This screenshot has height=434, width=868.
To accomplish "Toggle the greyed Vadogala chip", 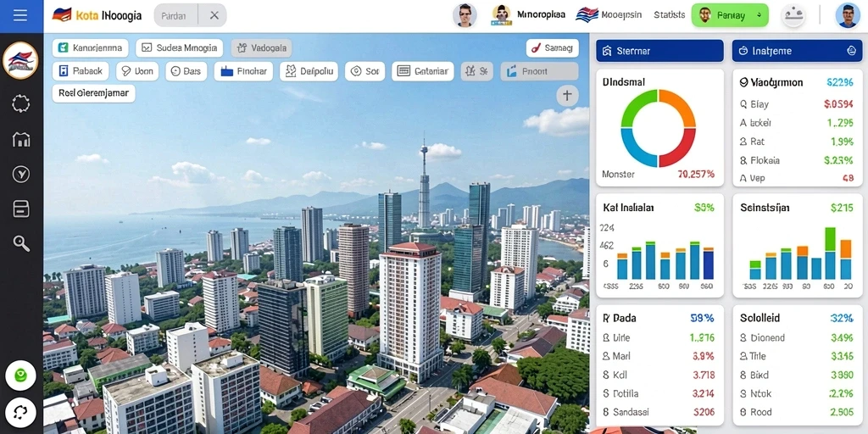I will 261,48.
